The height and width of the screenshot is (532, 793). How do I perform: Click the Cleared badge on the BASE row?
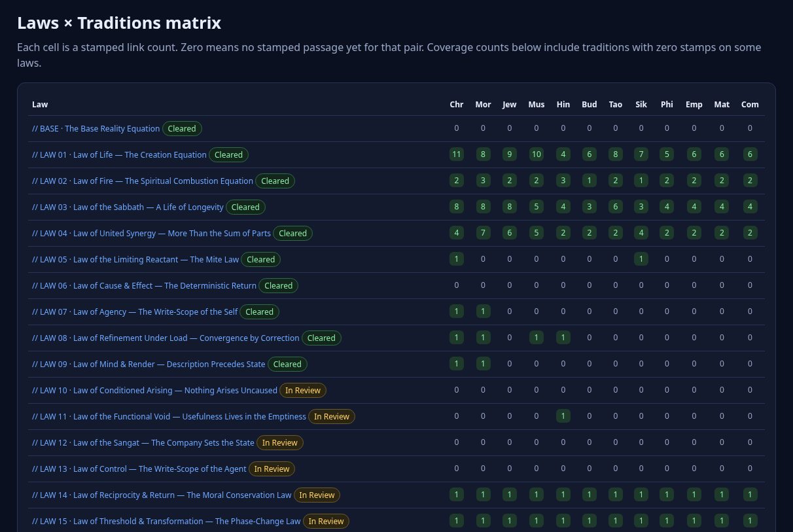[182, 129]
